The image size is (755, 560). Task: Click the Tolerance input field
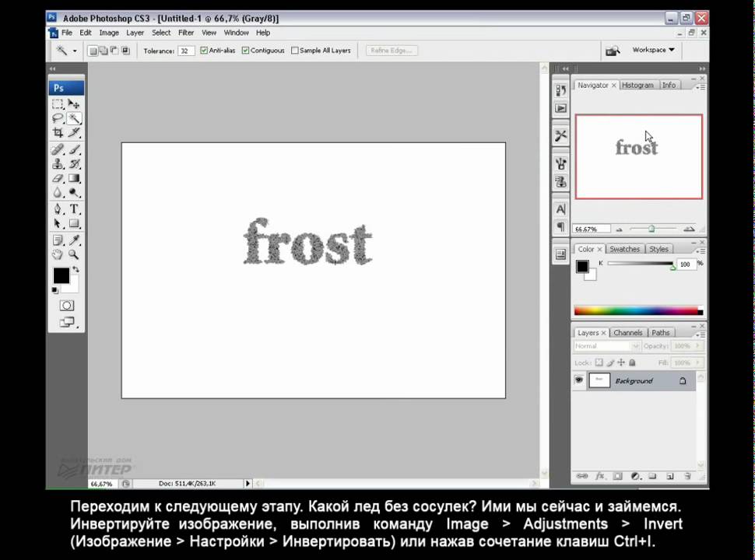186,51
